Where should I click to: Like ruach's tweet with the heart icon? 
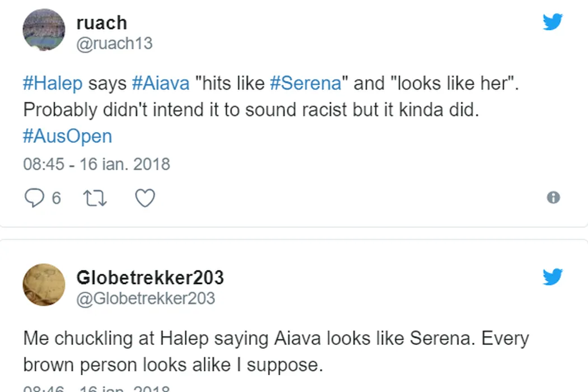click(x=145, y=198)
